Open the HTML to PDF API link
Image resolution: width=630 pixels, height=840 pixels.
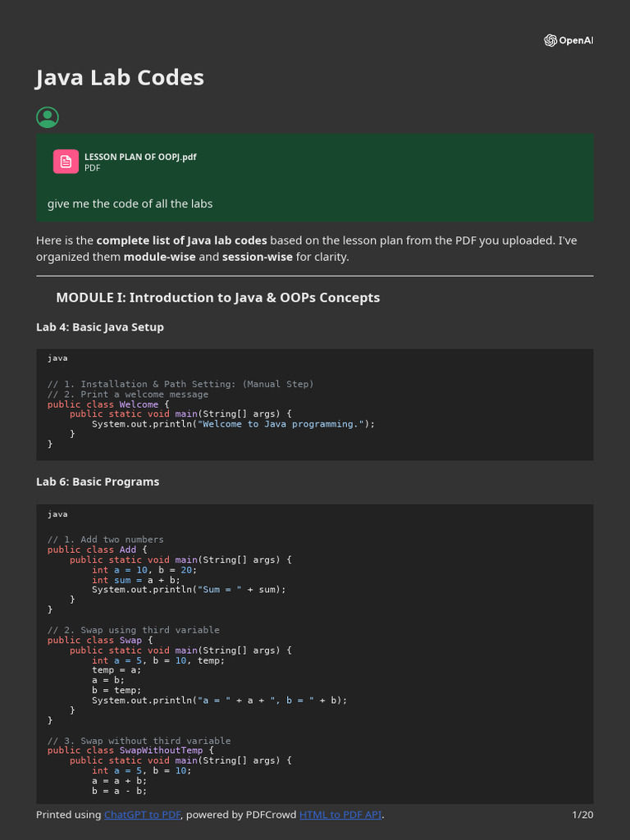pyautogui.click(x=340, y=815)
